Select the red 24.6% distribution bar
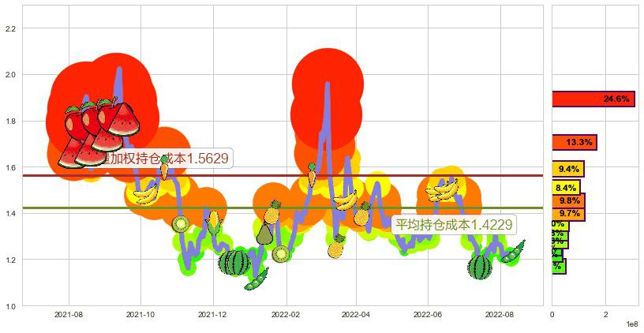This screenshot has width=644, height=333. tap(593, 99)
